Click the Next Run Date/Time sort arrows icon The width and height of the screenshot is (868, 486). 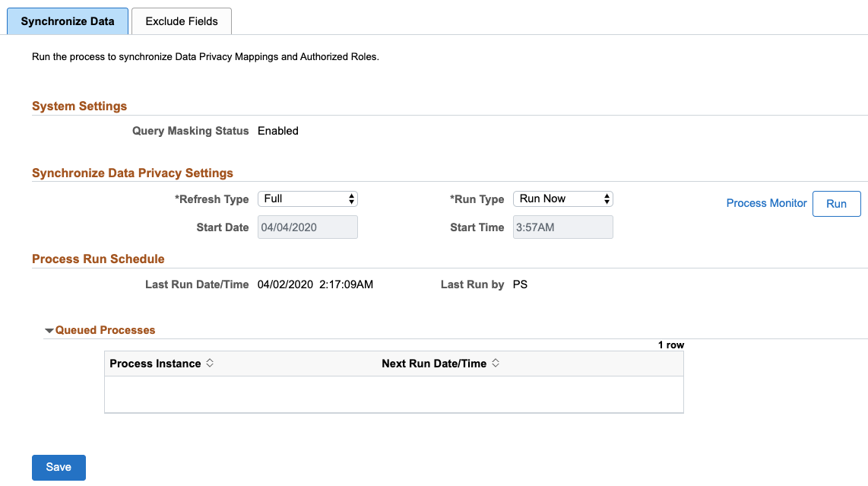coord(496,364)
